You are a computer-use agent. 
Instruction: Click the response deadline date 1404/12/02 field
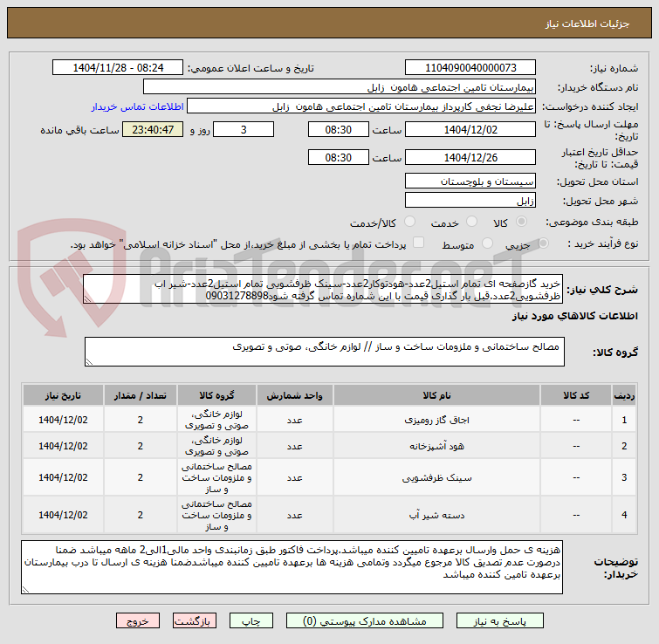(470, 129)
